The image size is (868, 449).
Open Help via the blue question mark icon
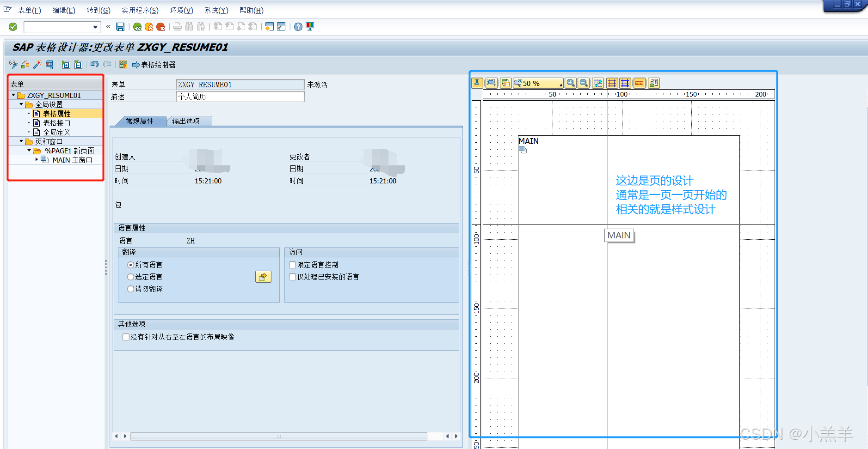click(x=298, y=27)
